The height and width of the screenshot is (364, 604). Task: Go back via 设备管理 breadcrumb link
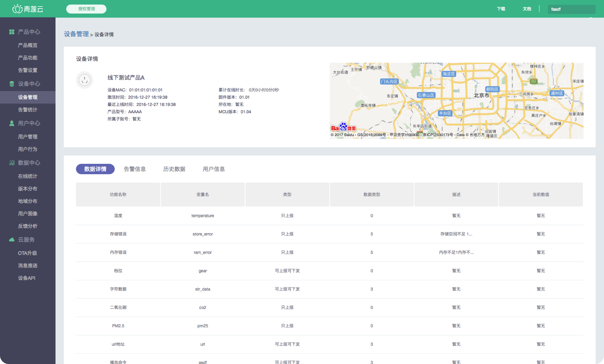click(x=76, y=34)
